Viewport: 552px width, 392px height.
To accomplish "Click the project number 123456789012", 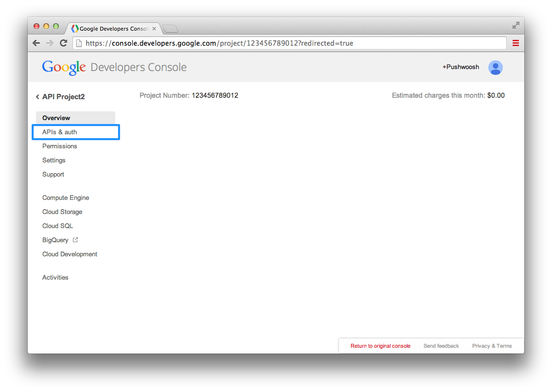I will tap(215, 95).
